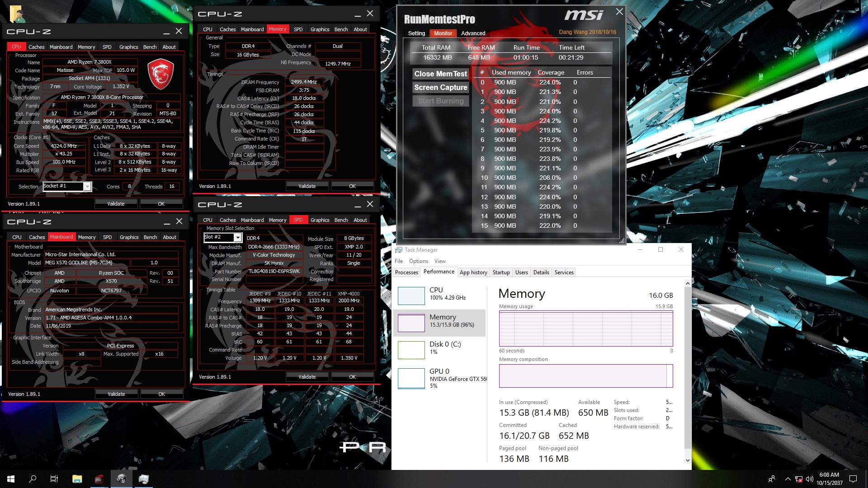This screenshot has height=488, width=868.
Task: Select CPU-Z icon on the taskbar
Action: tap(99, 479)
